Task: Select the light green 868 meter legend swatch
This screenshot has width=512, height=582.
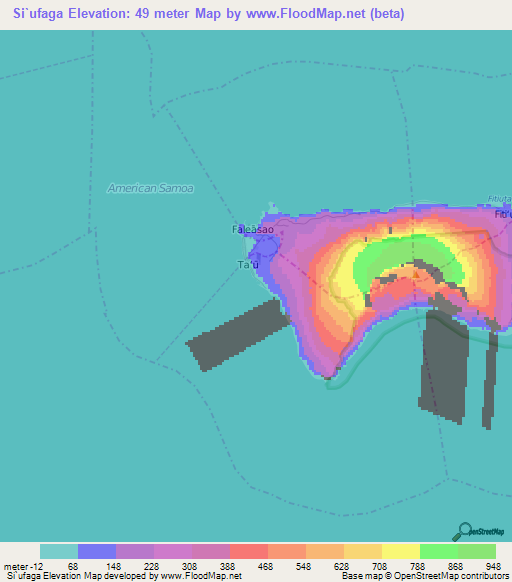Action: [477, 551]
